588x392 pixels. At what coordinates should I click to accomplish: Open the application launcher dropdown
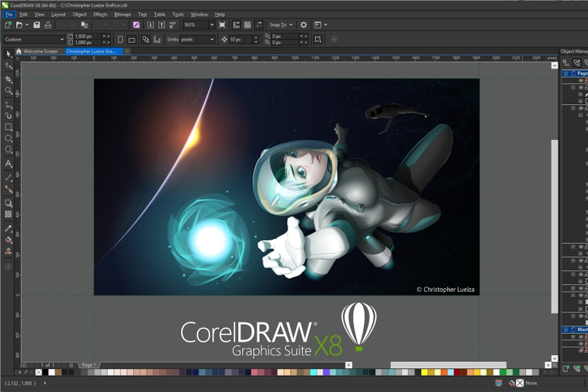click(x=325, y=25)
